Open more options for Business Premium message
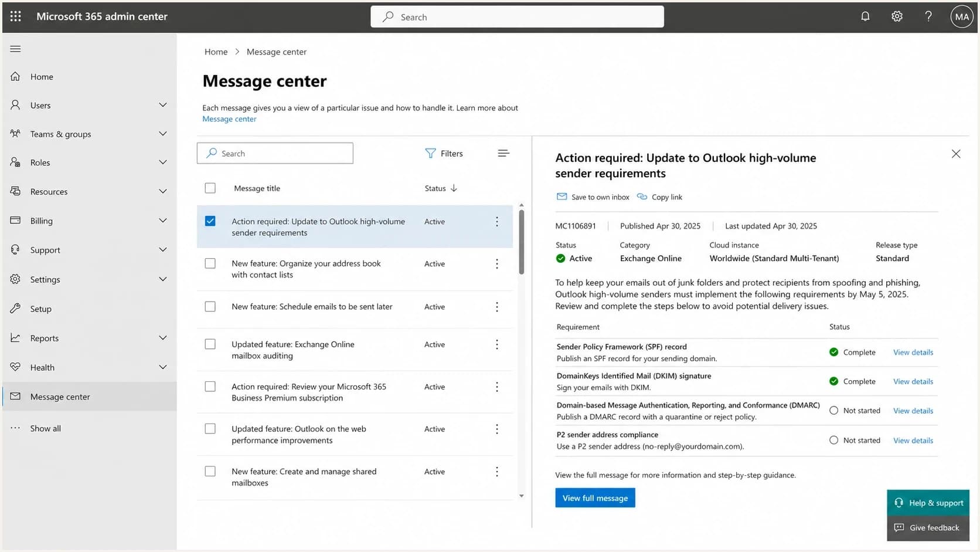 point(497,387)
